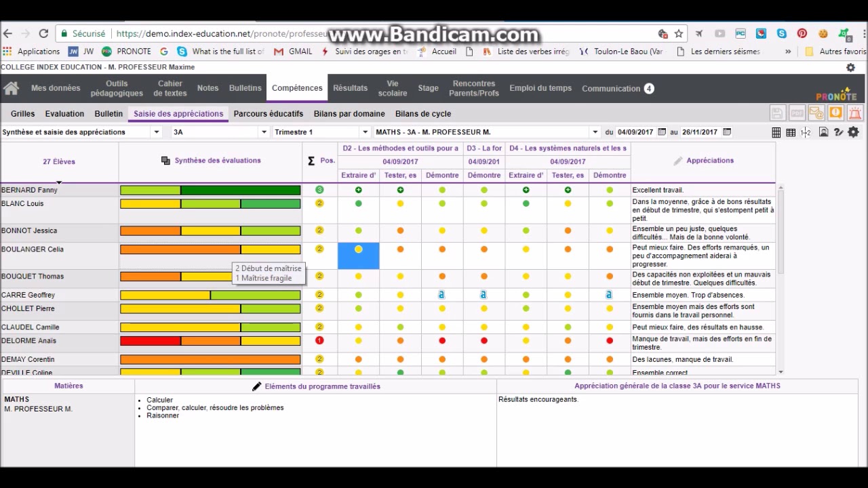Viewport: 868px width, 488px height.
Task: Open the PRONOTE bookmark
Action: coord(126,52)
